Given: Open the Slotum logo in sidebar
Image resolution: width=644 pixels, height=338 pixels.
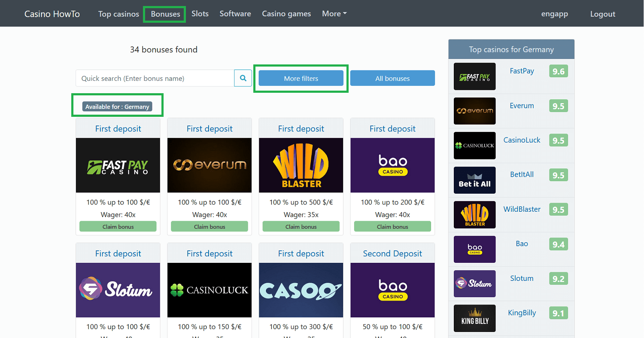Looking at the screenshot, I should coord(474,284).
